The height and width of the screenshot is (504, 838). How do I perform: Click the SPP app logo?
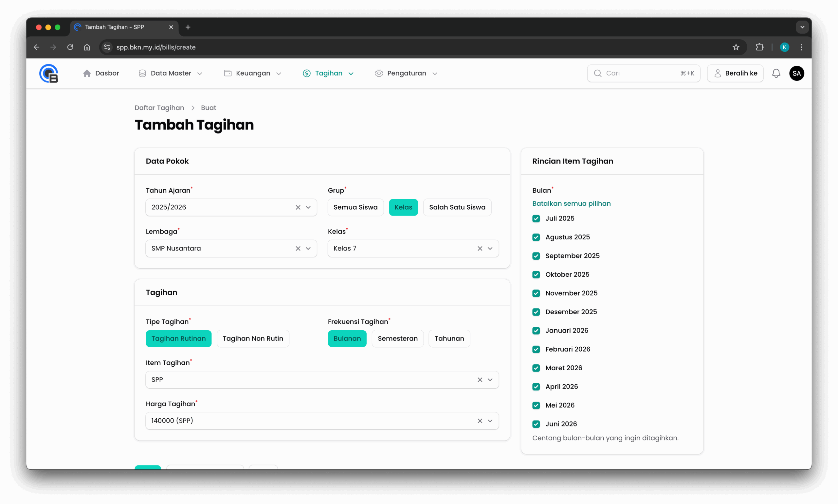tap(48, 73)
